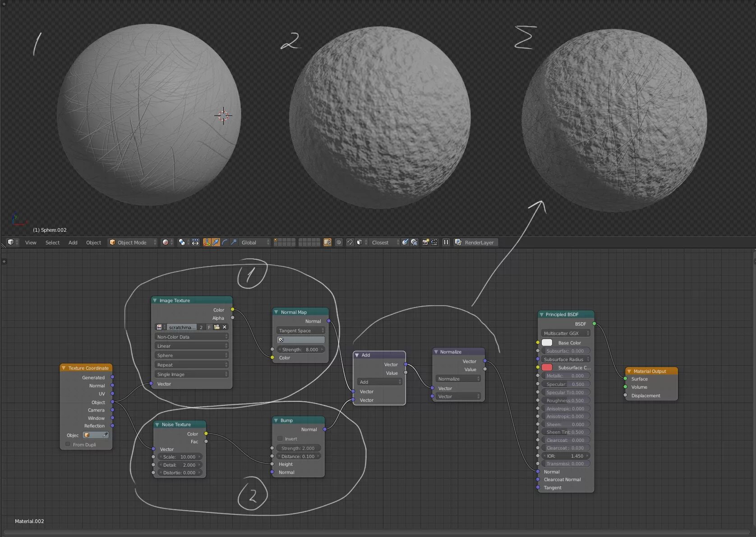Open Non-Color Data color space dropdown
The width and height of the screenshot is (756, 537).
pyautogui.click(x=192, y=337)
